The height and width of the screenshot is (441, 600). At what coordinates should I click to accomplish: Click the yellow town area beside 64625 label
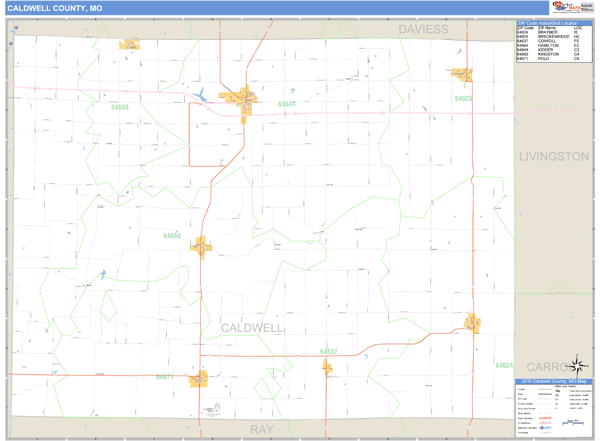tap(461, 74)
